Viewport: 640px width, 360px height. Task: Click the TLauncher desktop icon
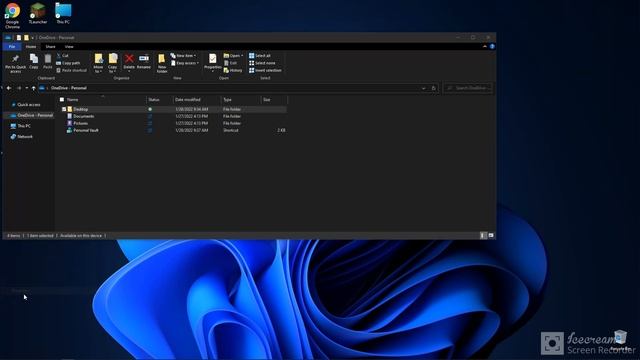(x=38, y=13)
